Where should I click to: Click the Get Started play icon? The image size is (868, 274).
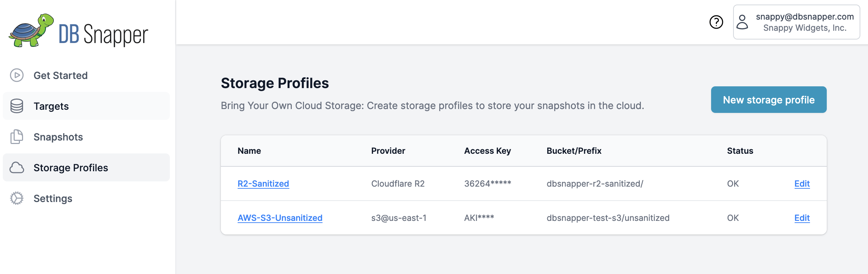click(17, 75)
